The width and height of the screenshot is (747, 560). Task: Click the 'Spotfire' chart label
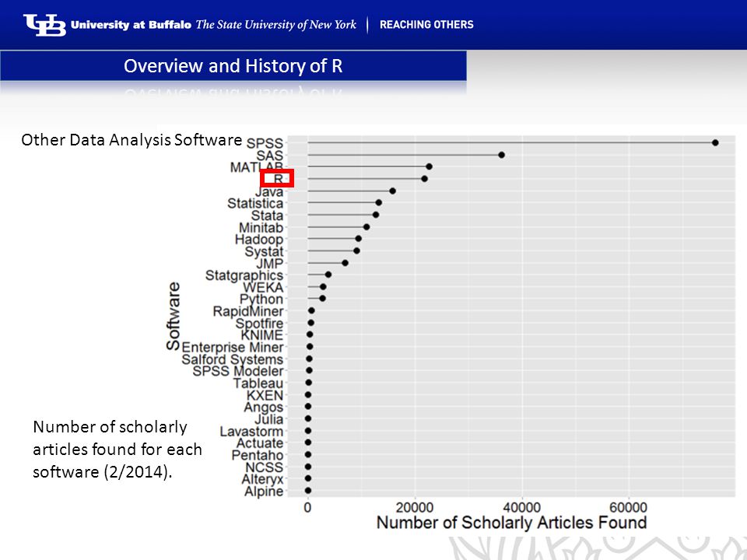coord(260,324)
